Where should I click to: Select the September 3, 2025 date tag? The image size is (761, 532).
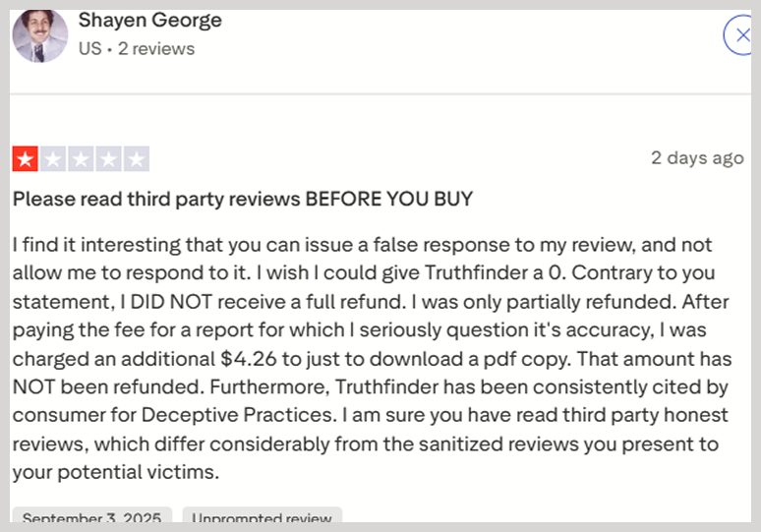click(91, 516)
